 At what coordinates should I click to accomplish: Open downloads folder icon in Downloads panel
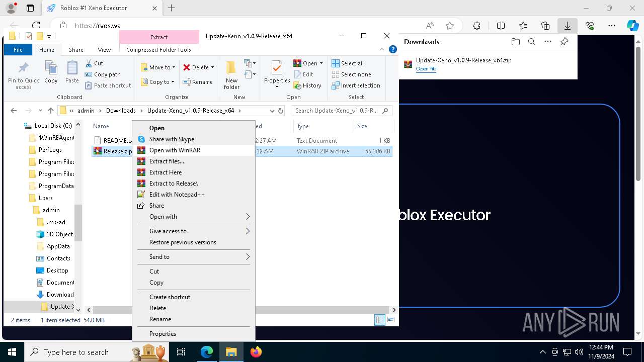pos(515,42)
